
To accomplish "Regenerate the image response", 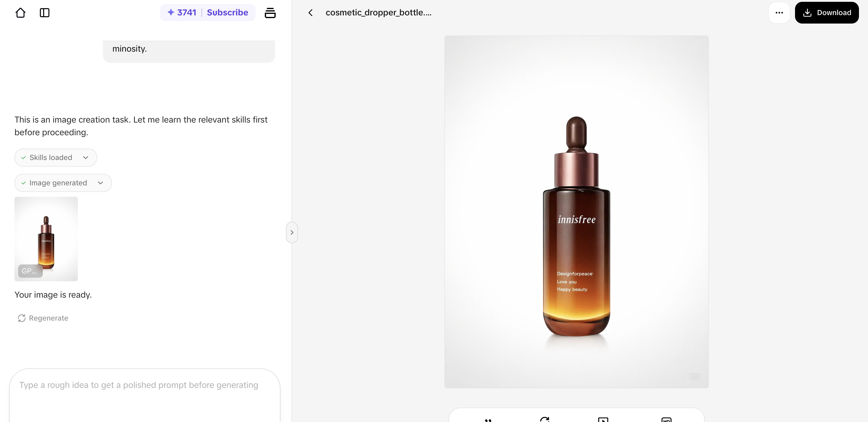I will coord(43,318).
